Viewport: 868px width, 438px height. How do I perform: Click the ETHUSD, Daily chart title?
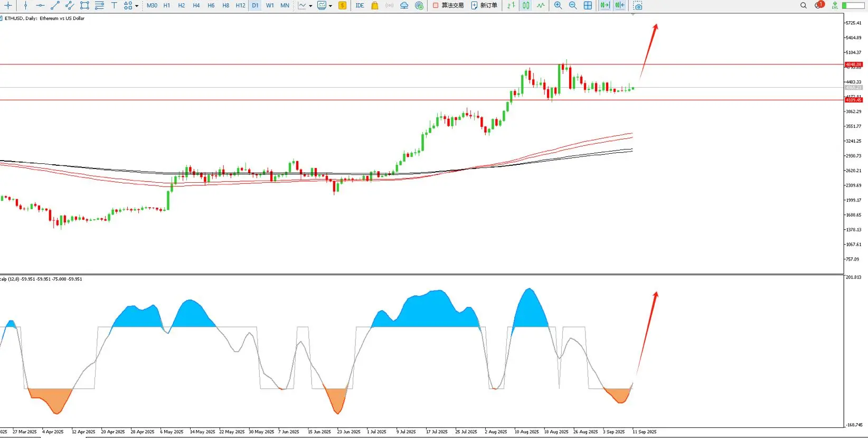44,18
